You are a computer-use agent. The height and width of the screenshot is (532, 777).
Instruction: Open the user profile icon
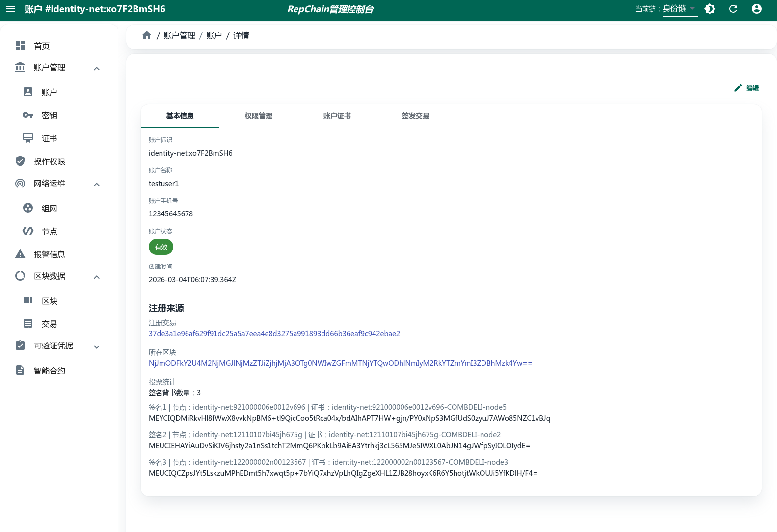pyautogui.click(x=757, y=9)
